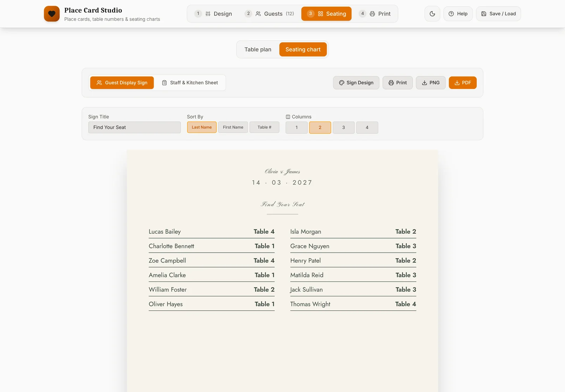This screenshot has height=392, width=565.
Task: Download the sign as PNG
Action: [x=431, y=83]
